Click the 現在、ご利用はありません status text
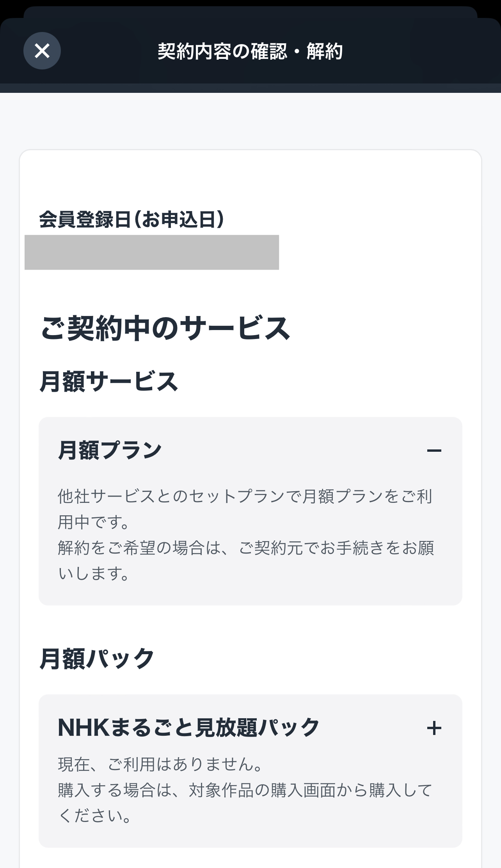Viewport: 501px width, 868px height. pos(161,764)
